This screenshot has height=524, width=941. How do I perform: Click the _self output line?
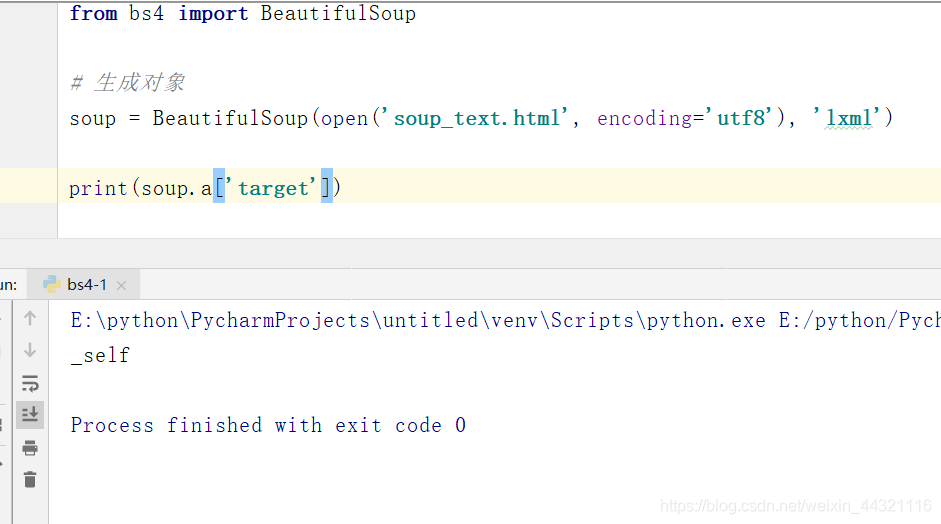(100, 355)
